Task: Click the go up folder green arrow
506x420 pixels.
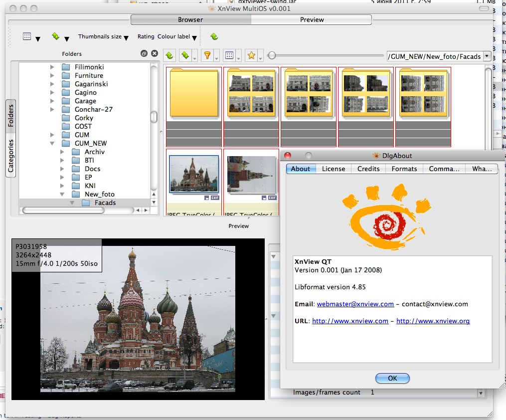Action: coord(169,55)
